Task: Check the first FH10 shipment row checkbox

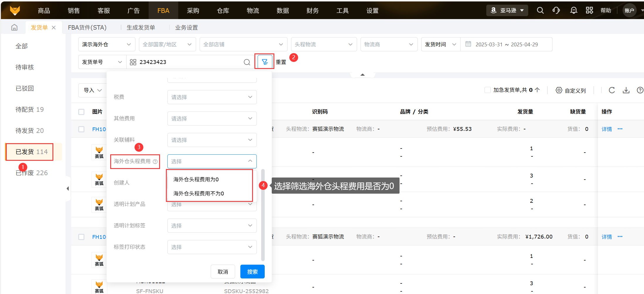Action: [x=81, y=129]
